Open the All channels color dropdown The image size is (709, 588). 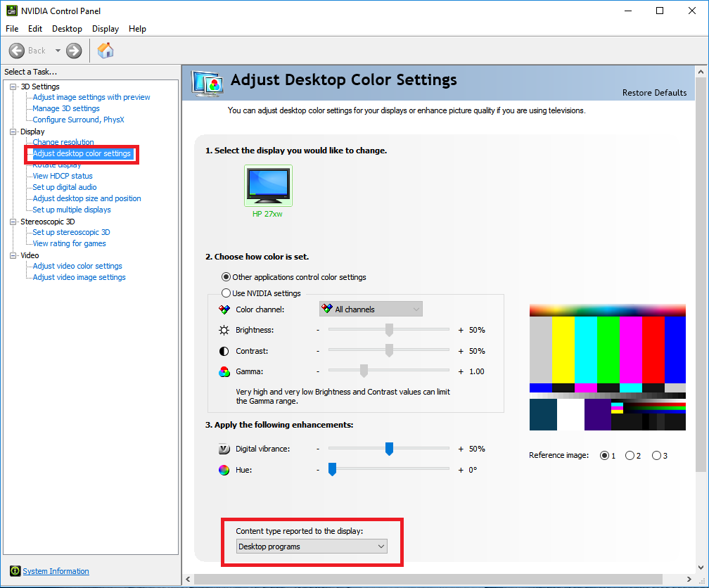(371, 309)
